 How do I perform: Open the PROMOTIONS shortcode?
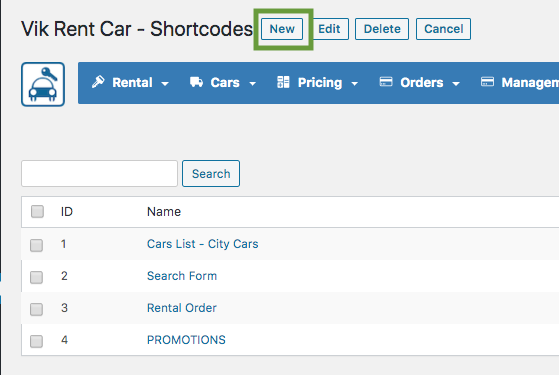tap(186, 340)
